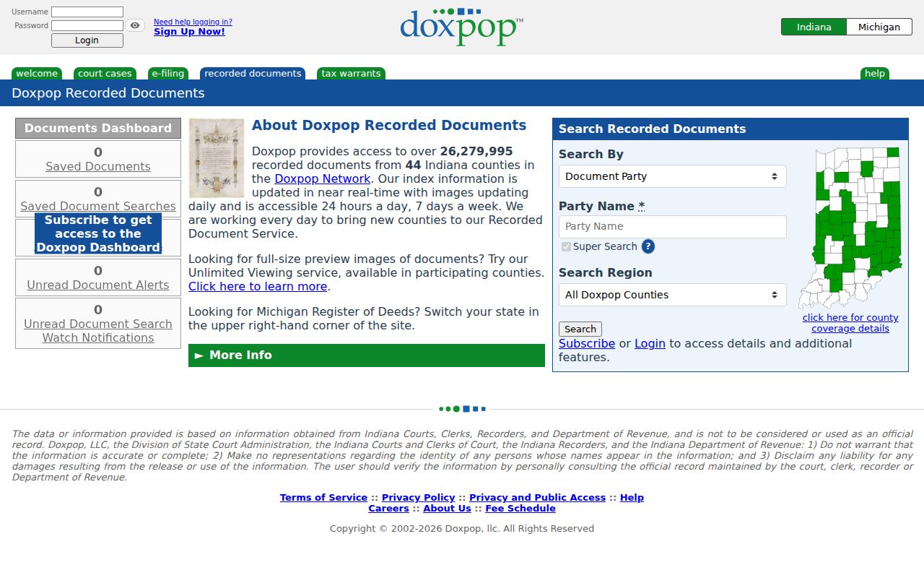Visit the Careers page link

click(x=389, y=509)
